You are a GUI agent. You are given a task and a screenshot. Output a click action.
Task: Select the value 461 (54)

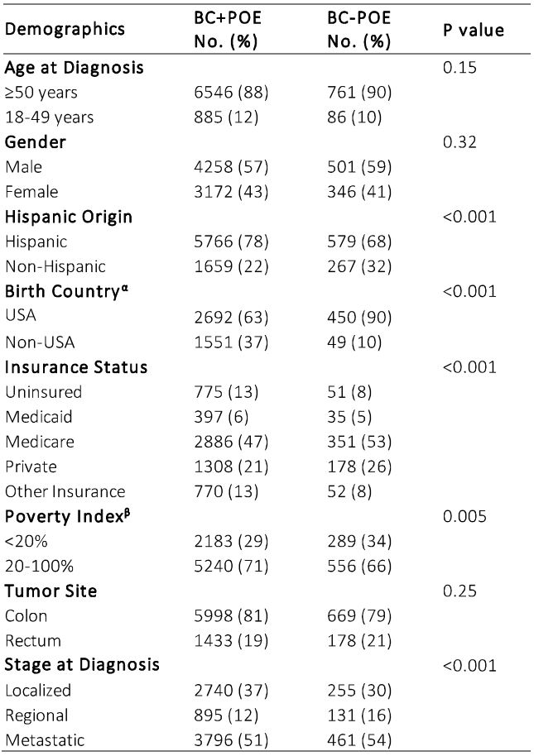click(359, 740)
